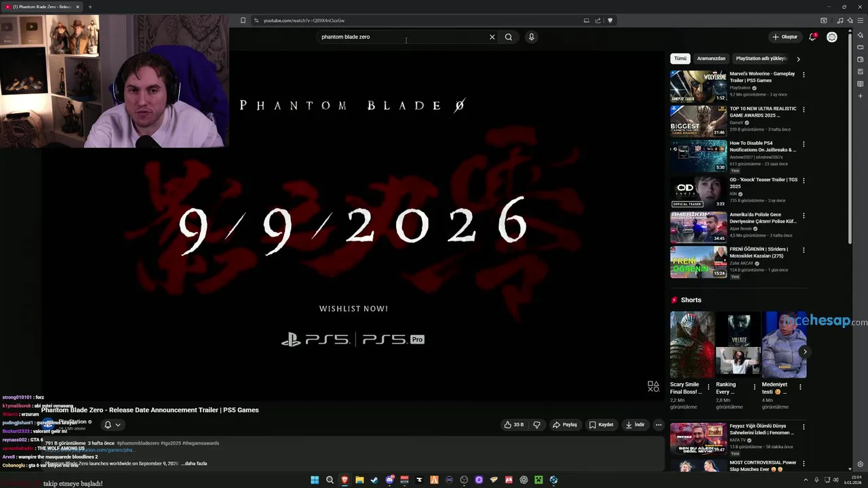
Task: Open options for Feyyaz Yiğit video
Action: [x=804, y=427]
